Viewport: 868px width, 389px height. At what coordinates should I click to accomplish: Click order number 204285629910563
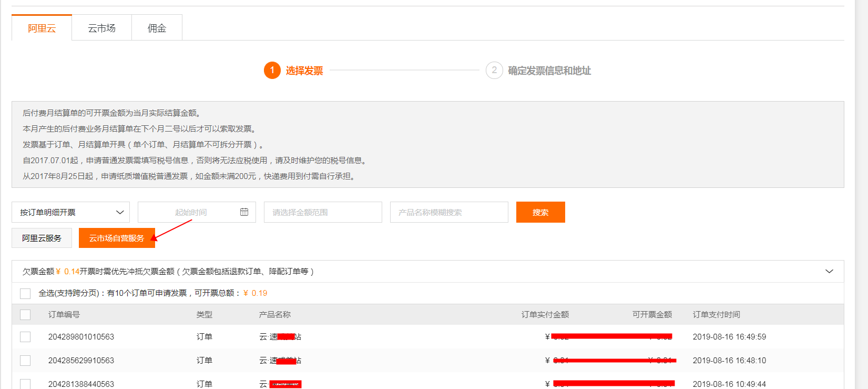(81, 361)
